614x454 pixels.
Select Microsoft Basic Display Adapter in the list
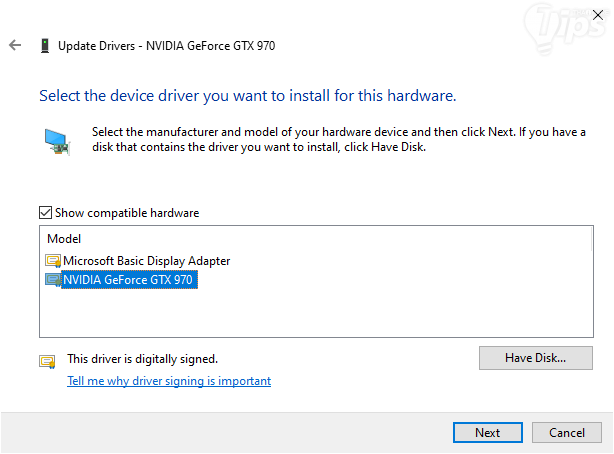[x=147, y=261]
